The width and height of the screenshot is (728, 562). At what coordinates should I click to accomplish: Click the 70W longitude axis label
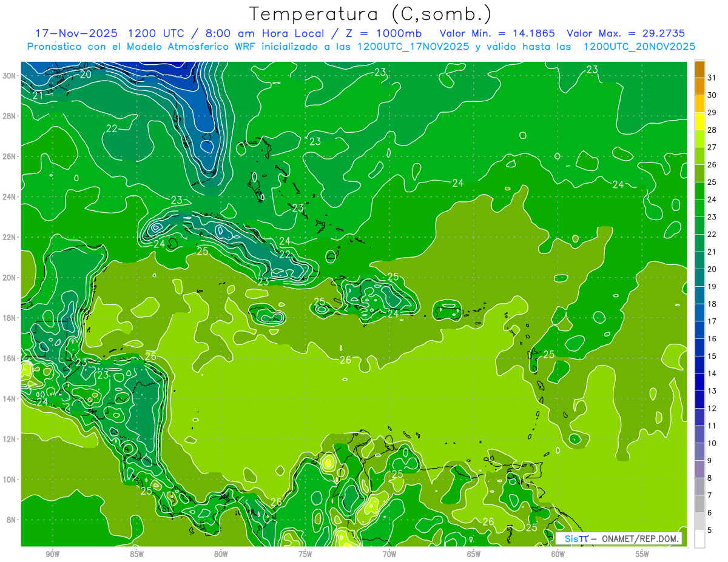[389, 554]
